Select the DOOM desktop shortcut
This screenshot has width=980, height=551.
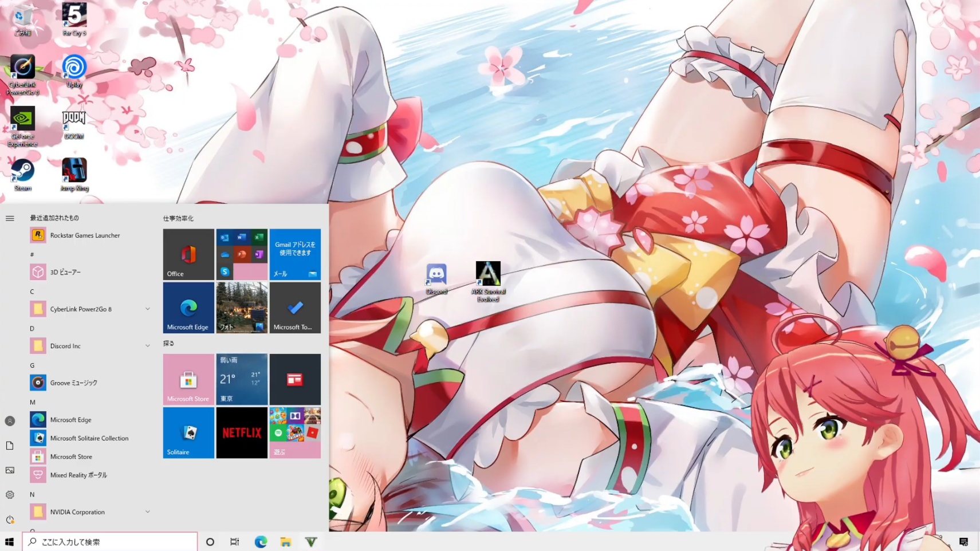pyautogui.click(x=74, y=124)
